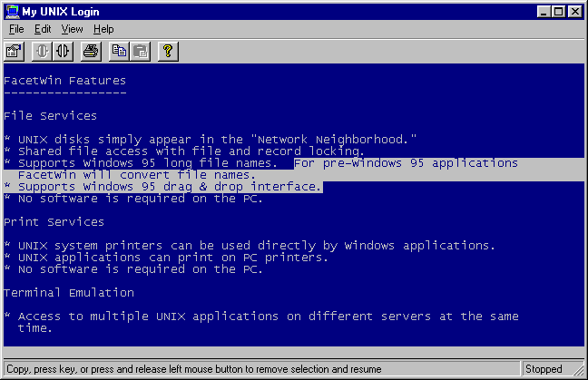
Task: Maximize the My UNIX Login window
Action: (x=558, y=12)
